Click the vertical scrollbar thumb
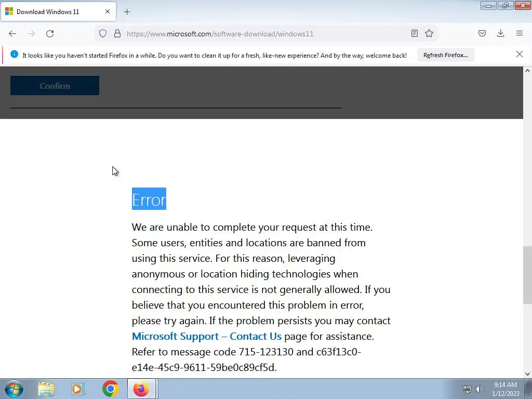This screenshot has height=399, width=532. 527,275
